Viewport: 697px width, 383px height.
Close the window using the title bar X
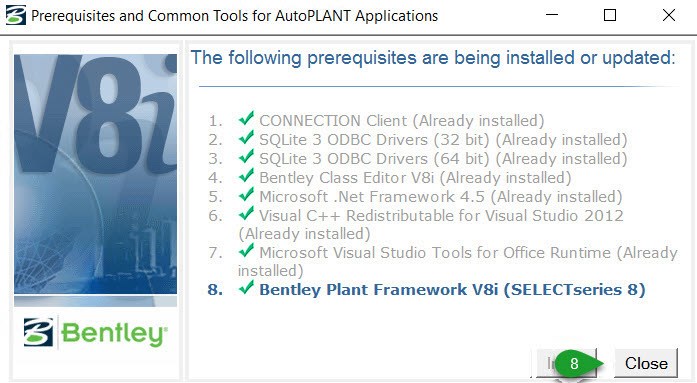coord(669,15)
